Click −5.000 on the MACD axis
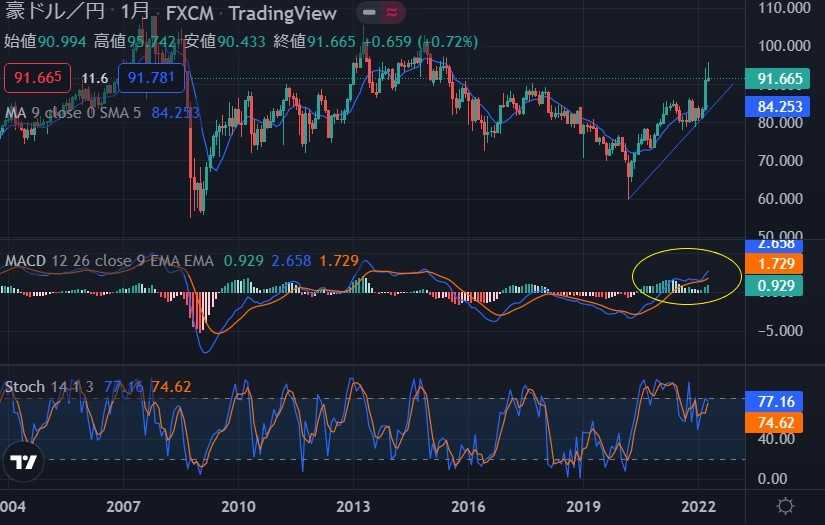Viewport: 825px width, 525px height. [x=780, y=330]
